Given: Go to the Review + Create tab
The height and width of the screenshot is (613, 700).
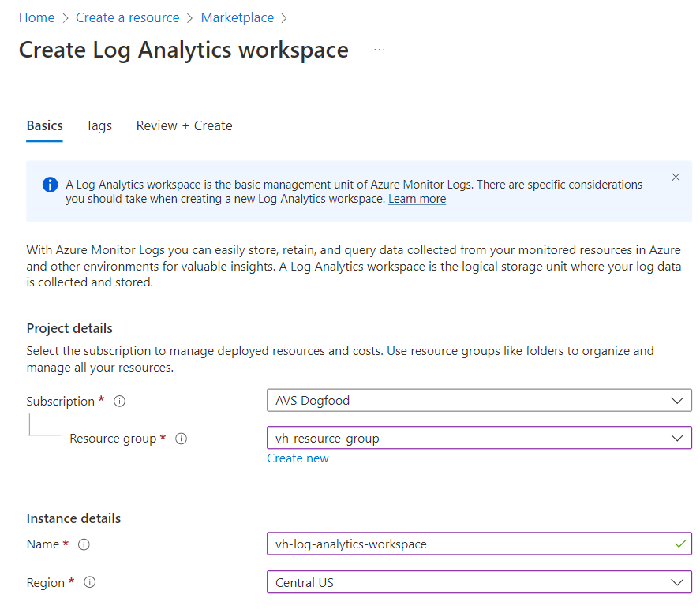Looking at the screenshot, I should point(184,125).
